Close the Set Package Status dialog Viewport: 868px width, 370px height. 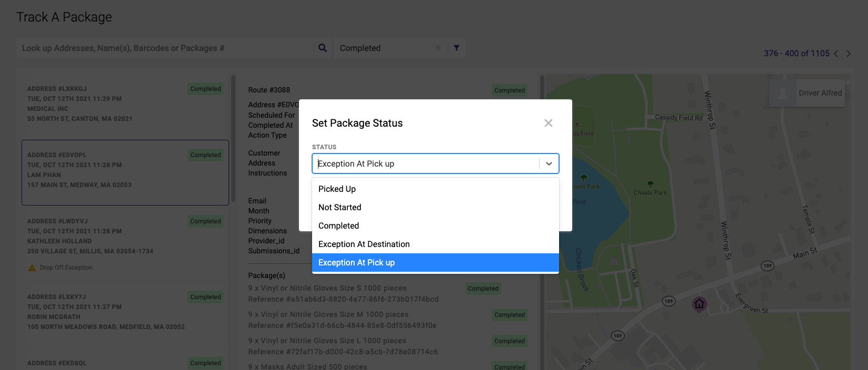[548, 123]
